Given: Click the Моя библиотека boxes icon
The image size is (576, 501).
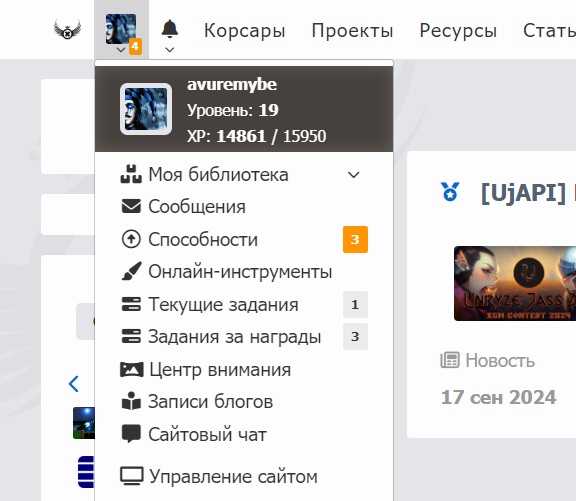Looking at the screenshot, I should 131,174.
